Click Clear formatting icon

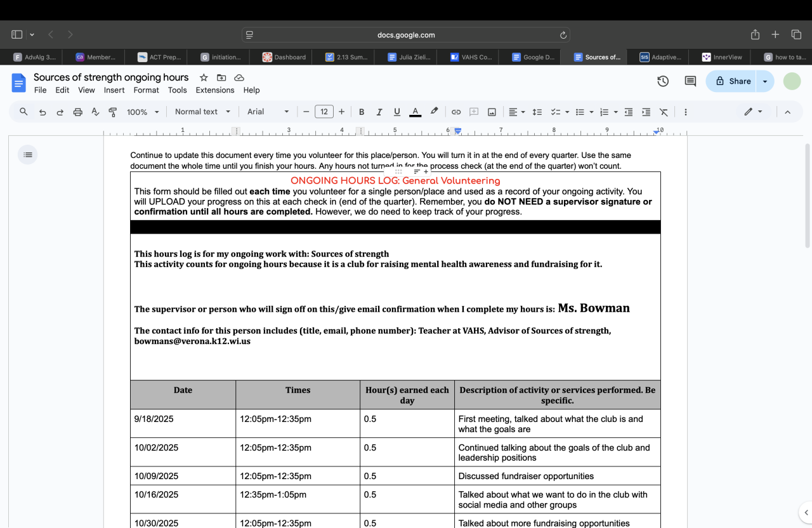(x=664, y=112)
